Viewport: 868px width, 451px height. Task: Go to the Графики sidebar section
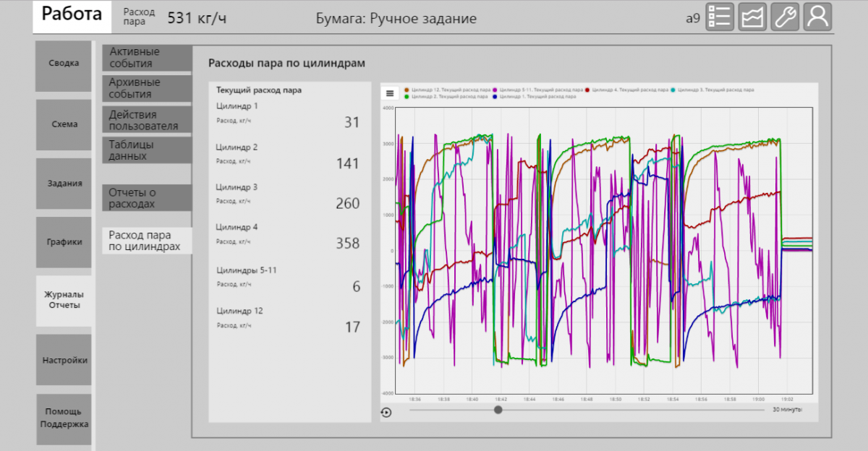pos(64,242)
